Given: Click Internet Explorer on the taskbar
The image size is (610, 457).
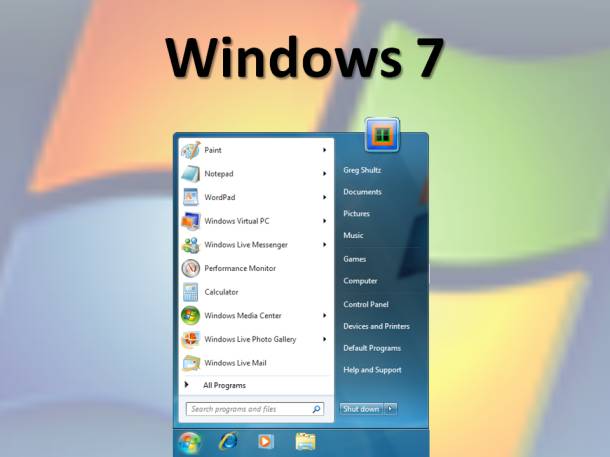Looking at the screenshot, I should coord(229,441).
